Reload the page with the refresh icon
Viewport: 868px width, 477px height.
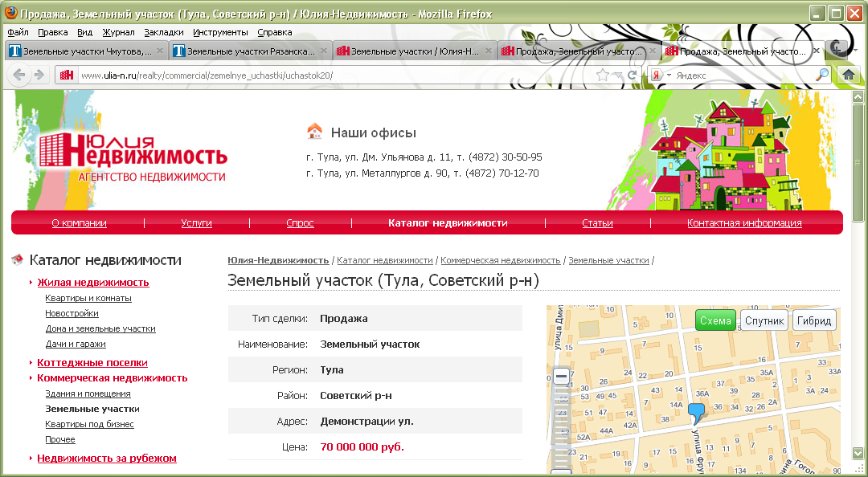[632, 75]
